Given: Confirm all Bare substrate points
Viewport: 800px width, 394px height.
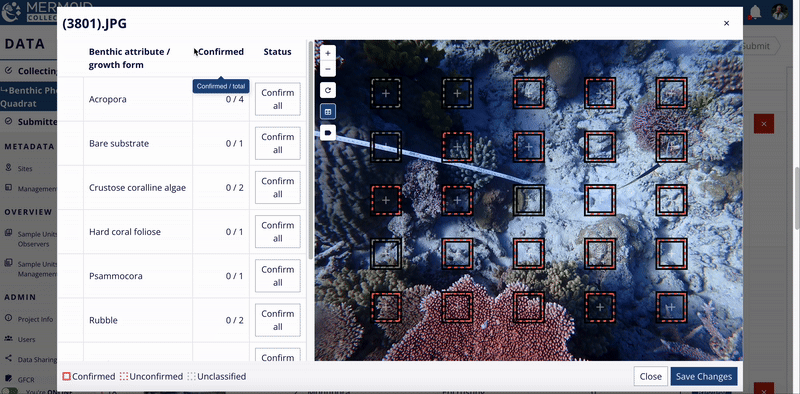Looking at the screenshot, I should [x=278, y=143].
